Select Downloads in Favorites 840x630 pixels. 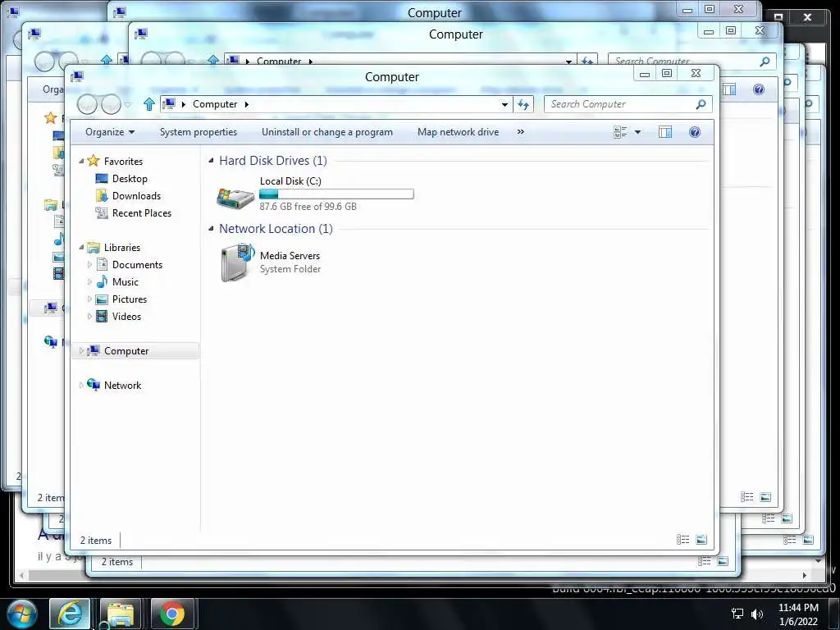136,196
